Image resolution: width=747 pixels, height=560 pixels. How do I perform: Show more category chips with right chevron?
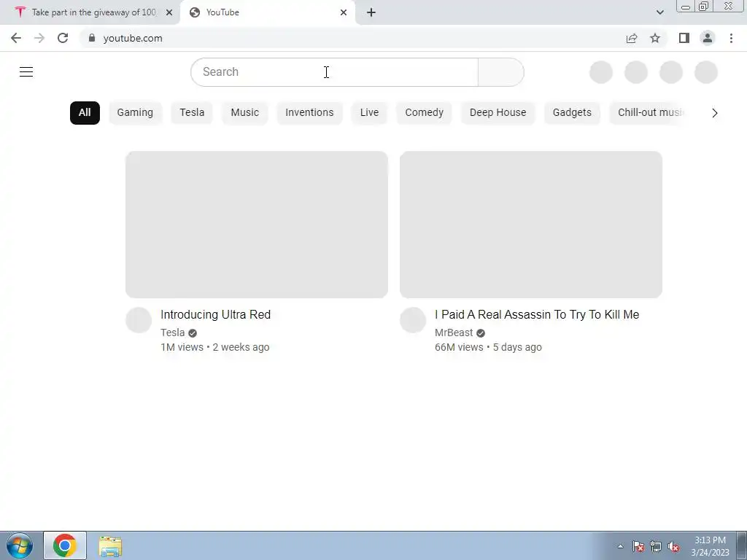(715, 113)
